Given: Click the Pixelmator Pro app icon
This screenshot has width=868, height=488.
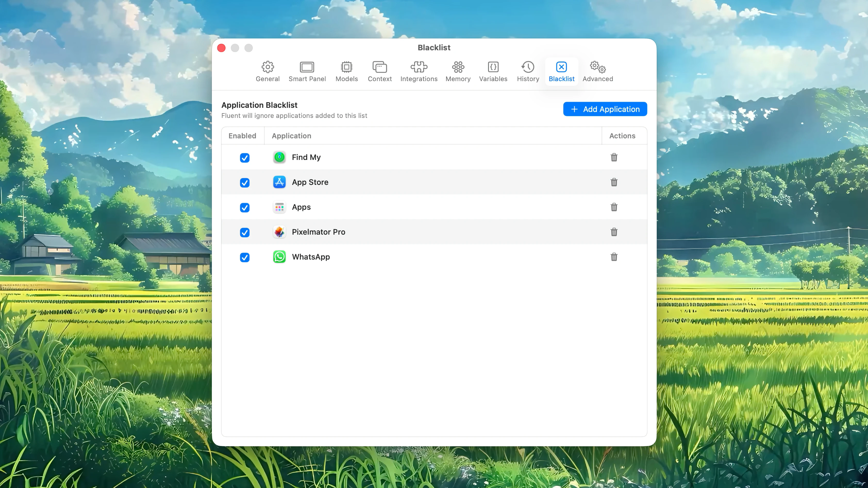Looking at the screenshot, I should click(279, 232).
